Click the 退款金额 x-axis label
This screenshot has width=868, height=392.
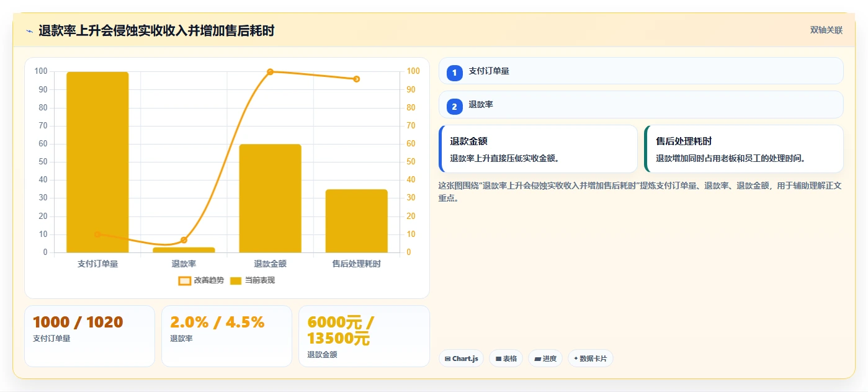pos(270,264)
